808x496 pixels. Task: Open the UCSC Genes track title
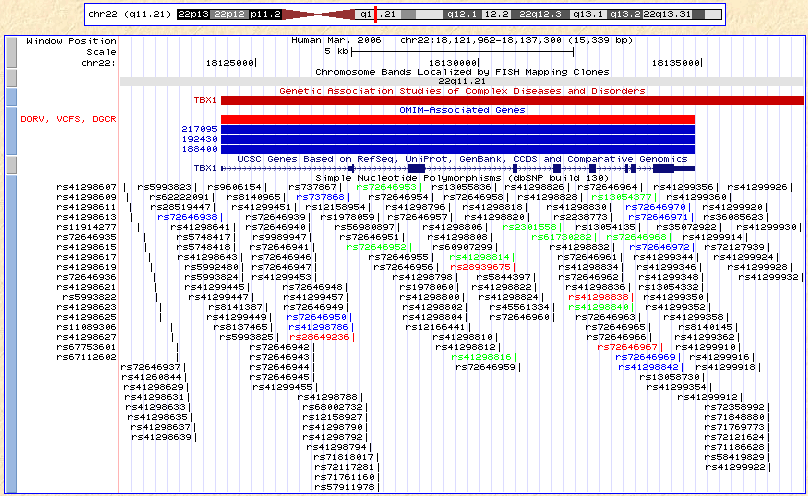(x=461, y=158)
